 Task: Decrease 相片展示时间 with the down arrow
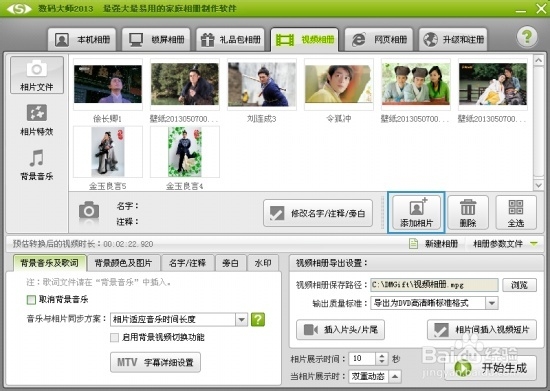pyautogui.click(x=382, y=362)
